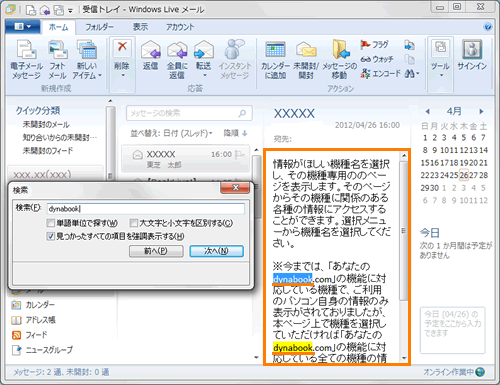The width and height of the screenshot is (500, 385).
Task: Switch to the フォルダー tab
Action: pos(99,27)
